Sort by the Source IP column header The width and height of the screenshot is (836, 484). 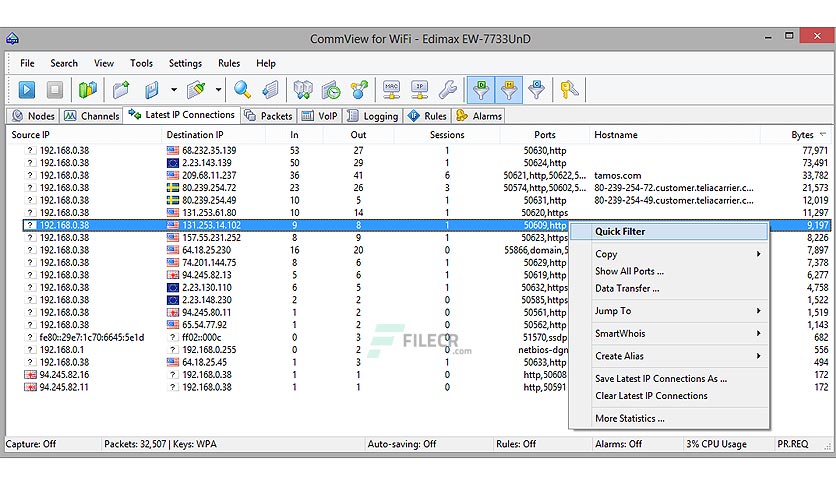(x=84, y=135)
